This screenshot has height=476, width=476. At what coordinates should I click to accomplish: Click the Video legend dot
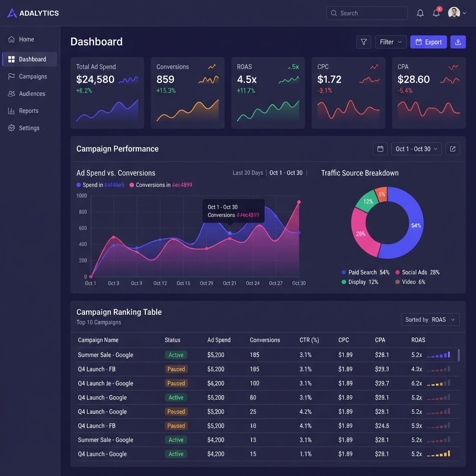397,282
